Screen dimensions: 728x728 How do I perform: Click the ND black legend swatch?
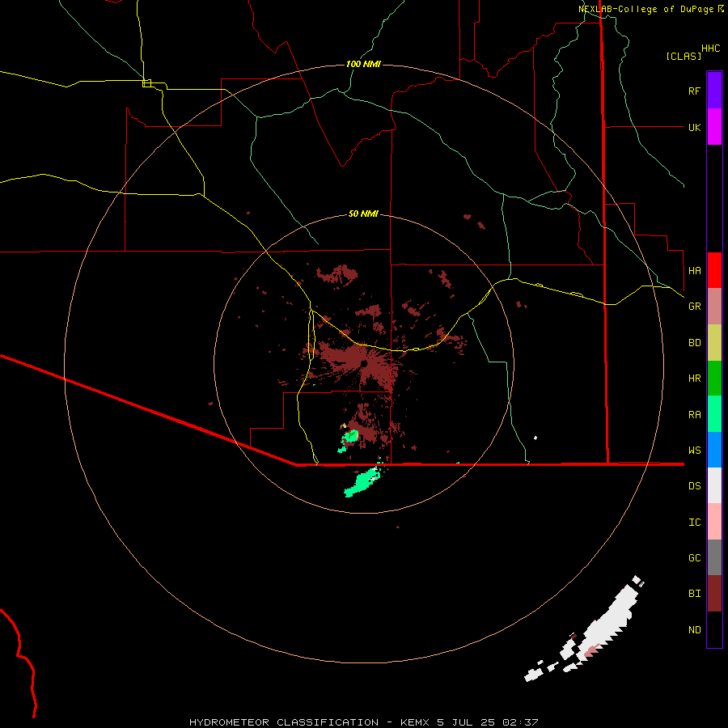pos(714,629)
